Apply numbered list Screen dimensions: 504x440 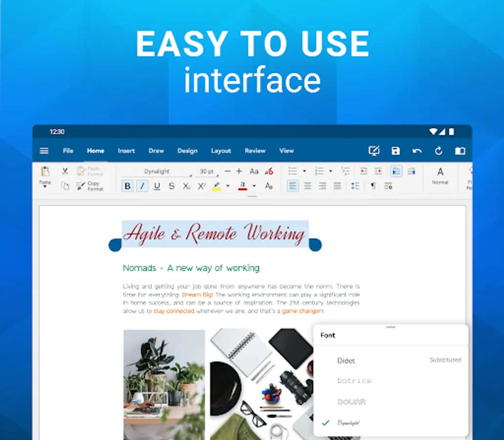319,171
